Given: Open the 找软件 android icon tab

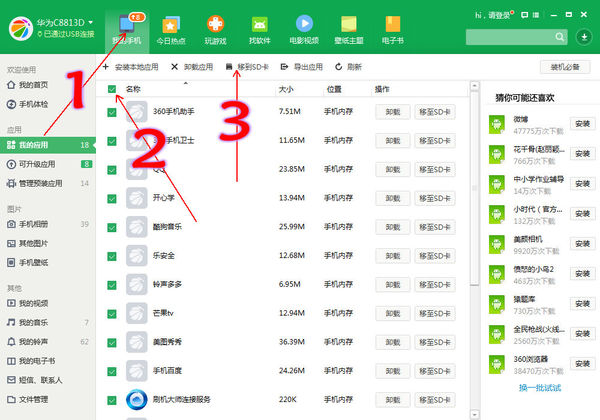Looking at the screenshot, I should pos(260,24).
